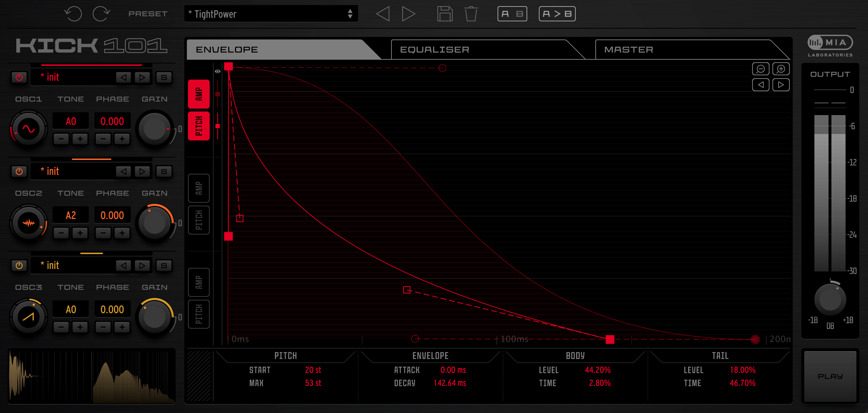Save preset with the floppy disk icon
The height and width of the screenshot is (413, 868).
[x=445, y=14]
